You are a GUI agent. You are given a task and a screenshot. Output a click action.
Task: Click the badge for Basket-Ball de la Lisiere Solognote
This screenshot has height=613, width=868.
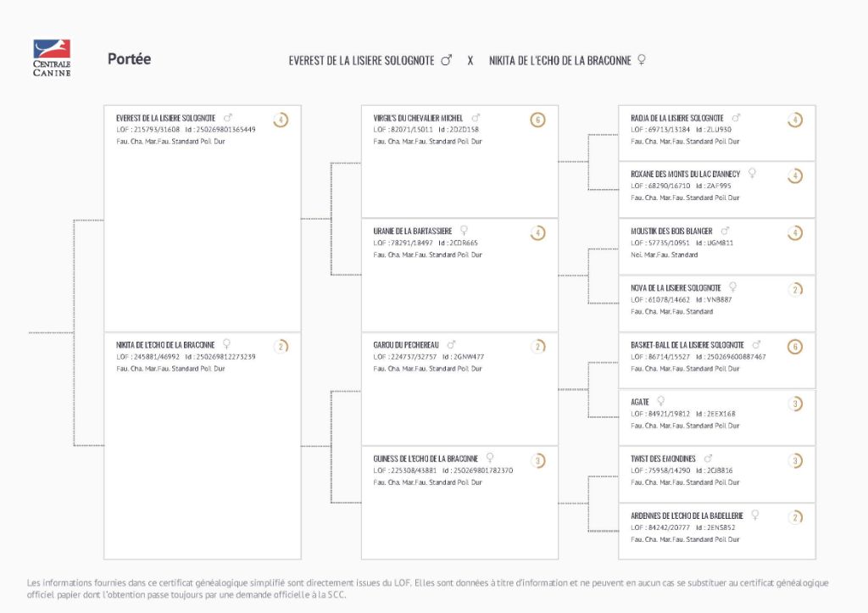(x=794, y=346)
